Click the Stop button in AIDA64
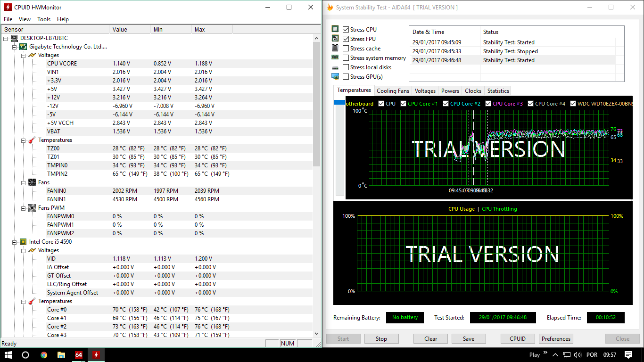Viewport: 644px width, 362px height. point(381,339)
